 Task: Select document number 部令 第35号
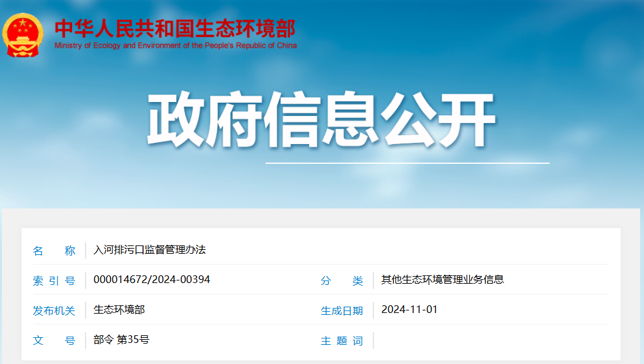[121, 339]
